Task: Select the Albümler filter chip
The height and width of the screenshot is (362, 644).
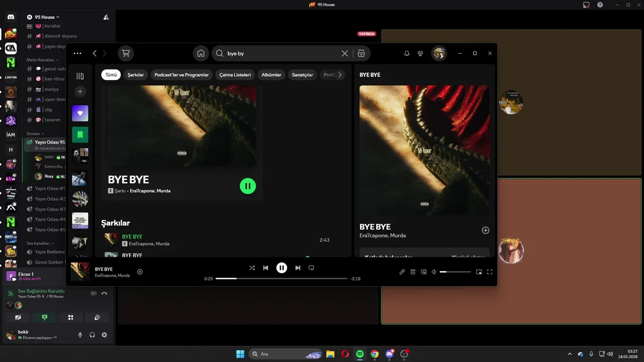Action: click(271, 75)
